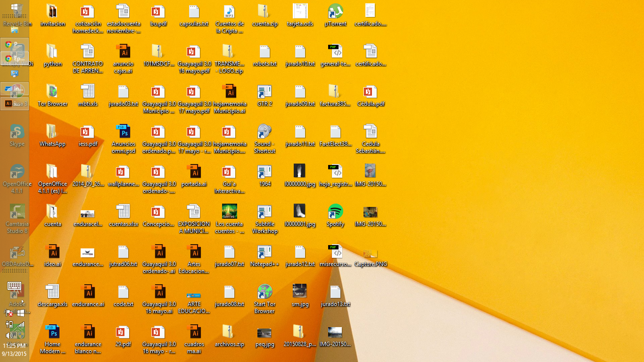Open the µTorrent shortcut
Image resolution: width=644 pixels, height=362 pixels.
tap(336, 15)
